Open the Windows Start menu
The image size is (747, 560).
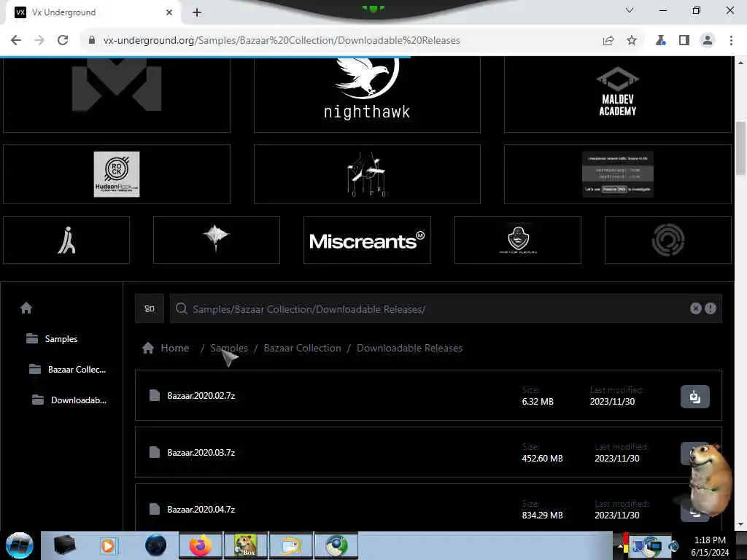pyautogui.click(x=20, y=545)
